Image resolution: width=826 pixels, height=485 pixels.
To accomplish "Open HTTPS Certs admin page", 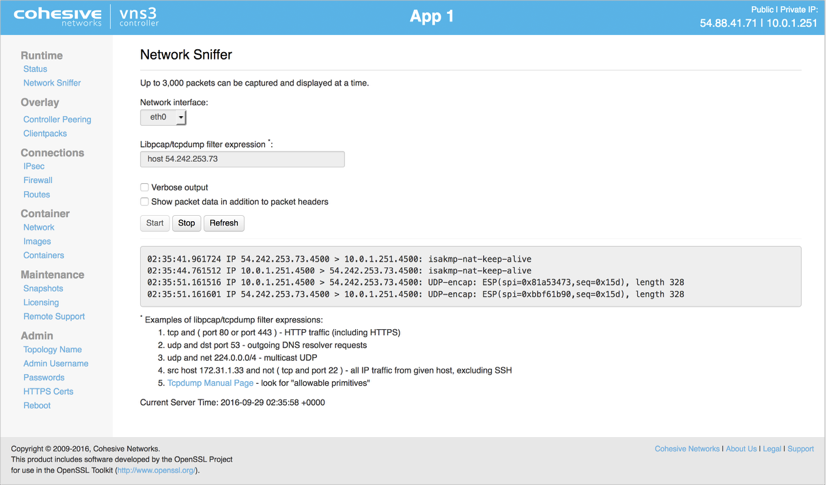I will point(48,391).
